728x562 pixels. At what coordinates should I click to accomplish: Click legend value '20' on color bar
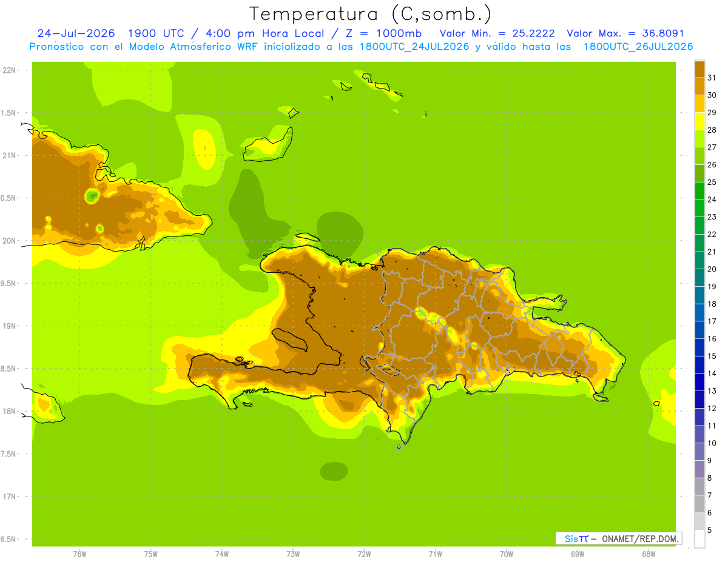point(712,269)
